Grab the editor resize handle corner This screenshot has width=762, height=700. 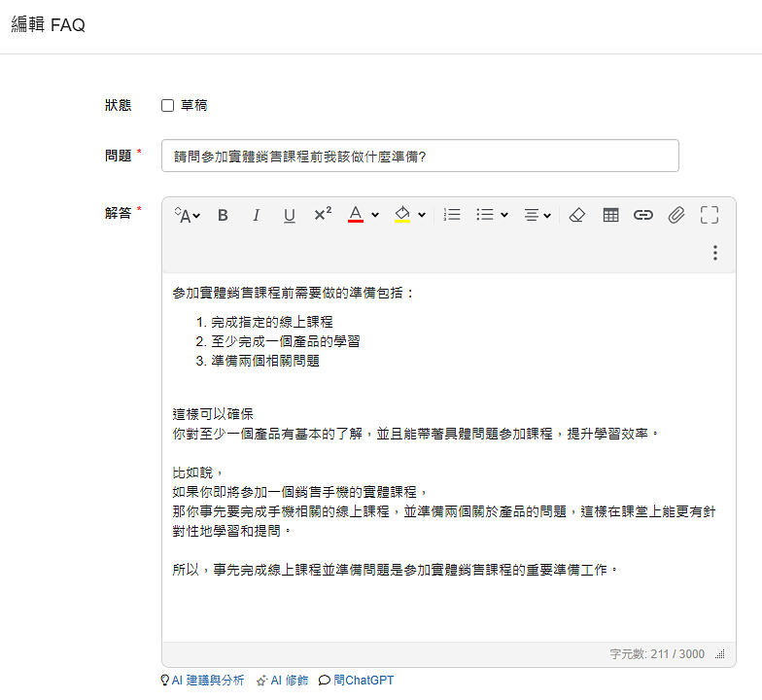719,654
